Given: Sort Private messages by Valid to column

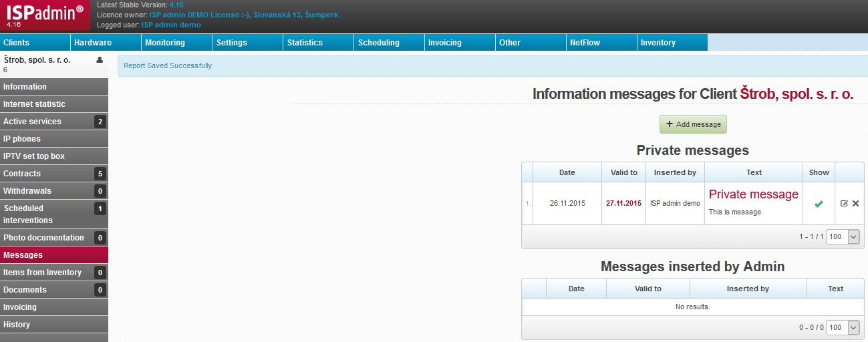Looking at the screenshot, I should click(624, 172).
